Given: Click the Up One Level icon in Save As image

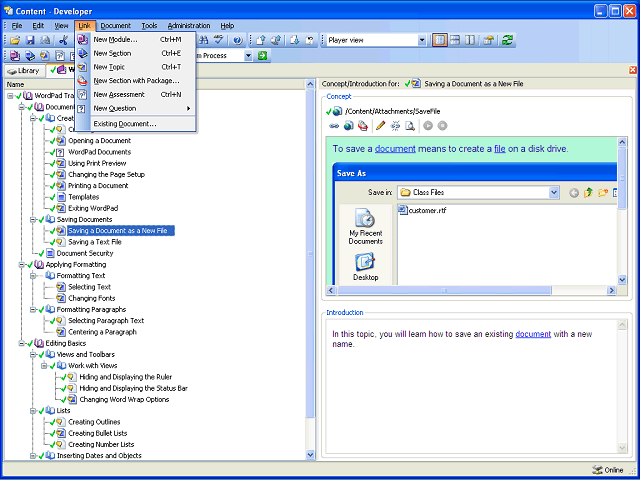Looking at the screenshot, I should coord(588,193).
